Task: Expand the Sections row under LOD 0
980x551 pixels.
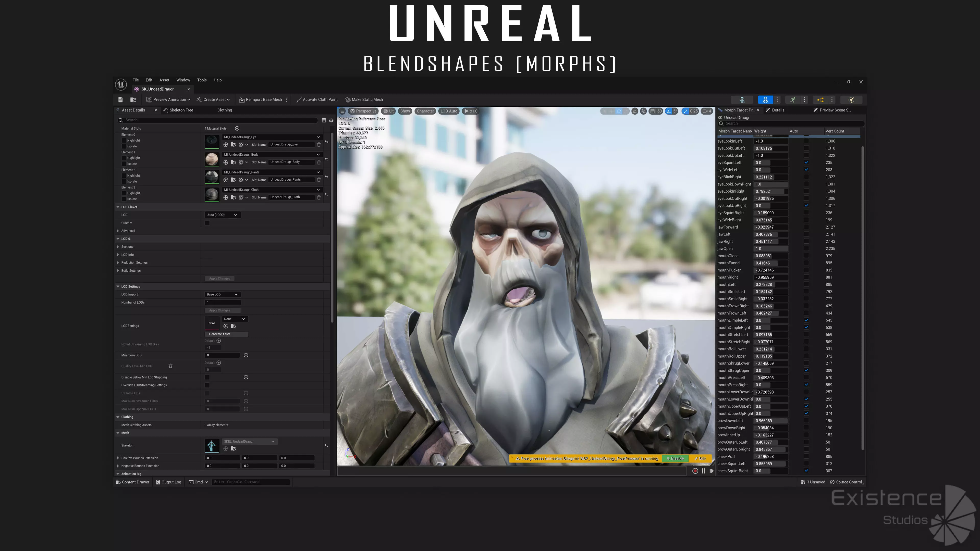Action: point(118,247)
